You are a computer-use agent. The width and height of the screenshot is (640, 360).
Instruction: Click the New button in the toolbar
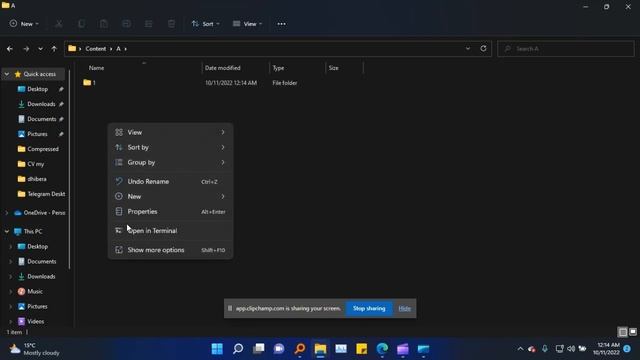pyautogui.click(x=24, y=24)
